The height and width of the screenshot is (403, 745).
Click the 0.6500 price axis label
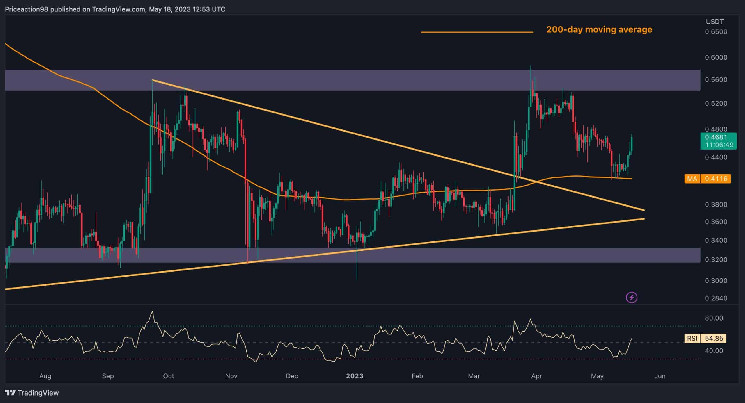coord(716,32)
